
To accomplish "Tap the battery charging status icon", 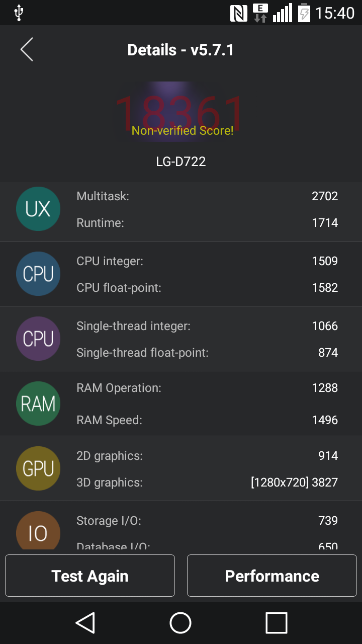I will [304, 13].
